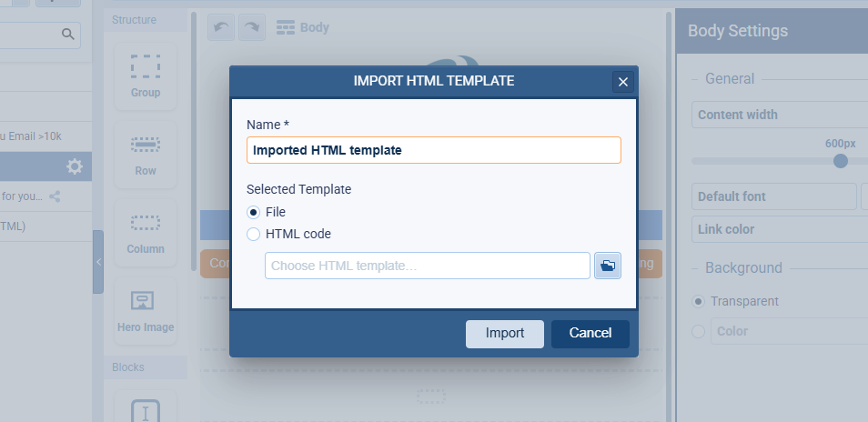
Task: Click the Name input field
Action: click(433, 150)
